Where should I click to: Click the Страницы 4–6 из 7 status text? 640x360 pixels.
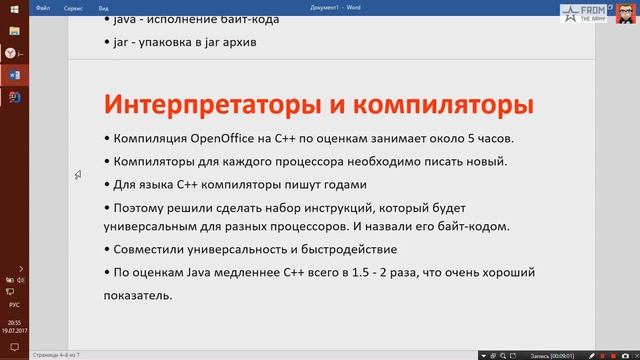click(56, 355)
